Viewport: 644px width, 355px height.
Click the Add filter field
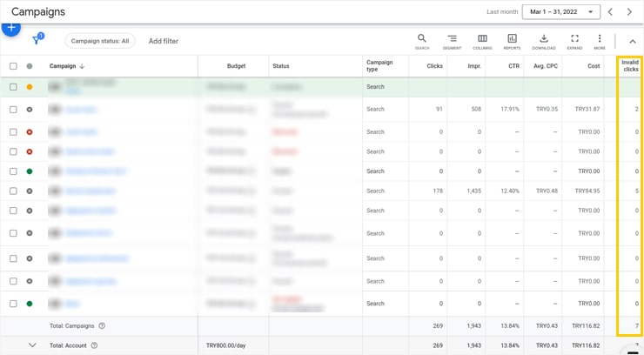point(164,41)
